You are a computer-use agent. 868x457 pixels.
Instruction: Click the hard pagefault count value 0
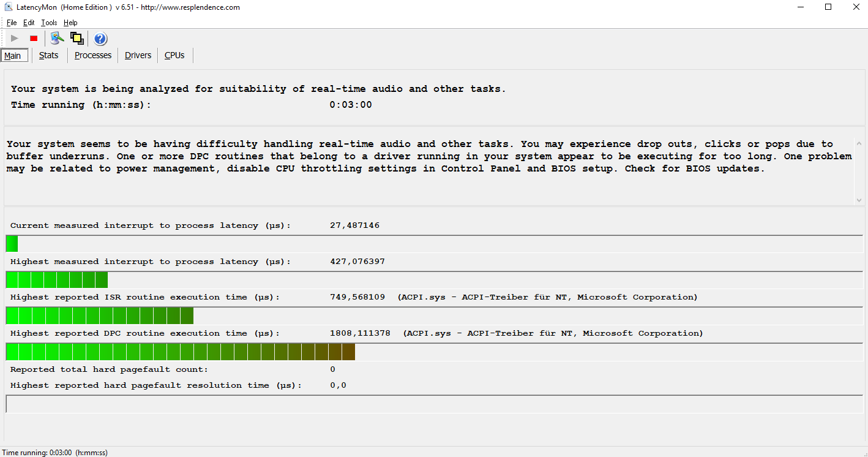332,369
